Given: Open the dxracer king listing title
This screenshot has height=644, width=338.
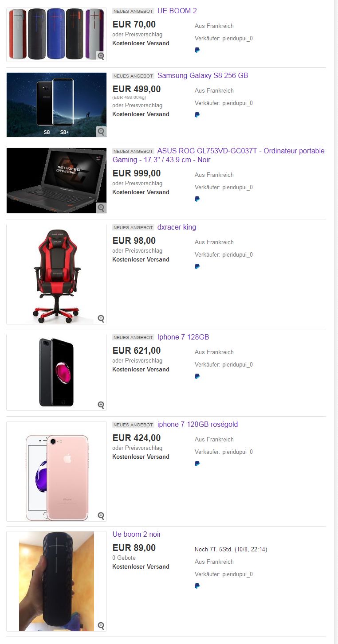Looking at the screenshot, I should 177,227.
